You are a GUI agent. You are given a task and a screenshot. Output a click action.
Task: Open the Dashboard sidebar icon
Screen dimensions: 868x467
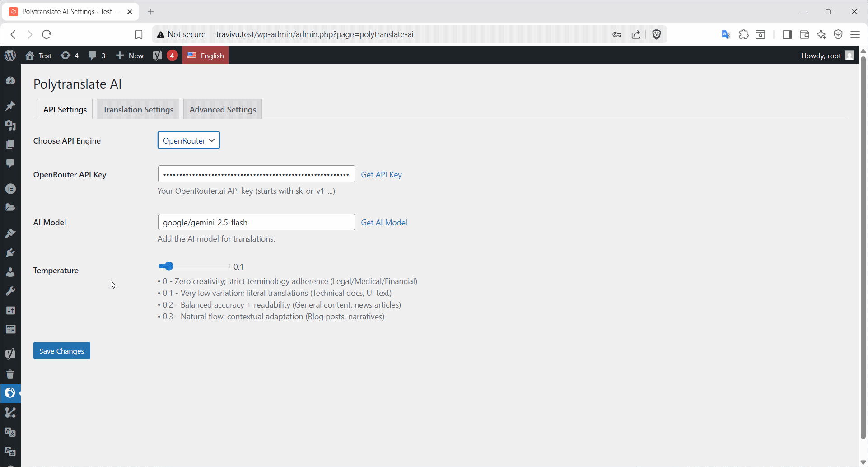[10, 81]
